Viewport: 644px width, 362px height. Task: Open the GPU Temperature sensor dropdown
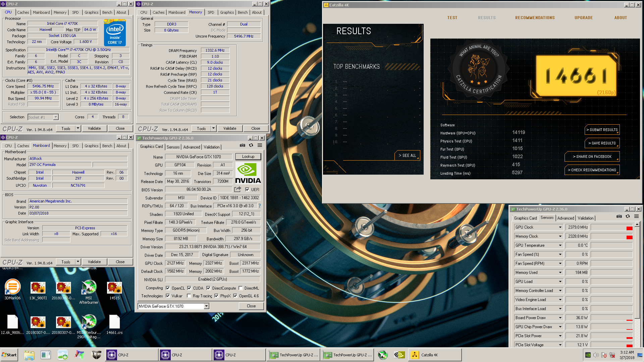point(560,245)
